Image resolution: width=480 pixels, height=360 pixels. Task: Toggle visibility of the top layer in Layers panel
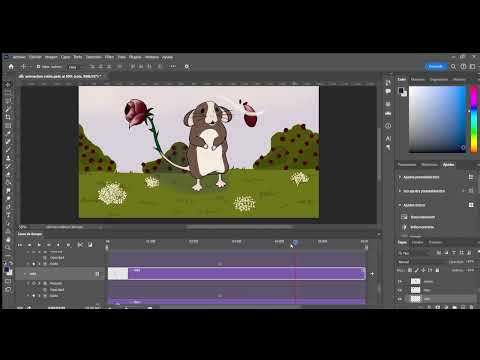coord(400,282)
